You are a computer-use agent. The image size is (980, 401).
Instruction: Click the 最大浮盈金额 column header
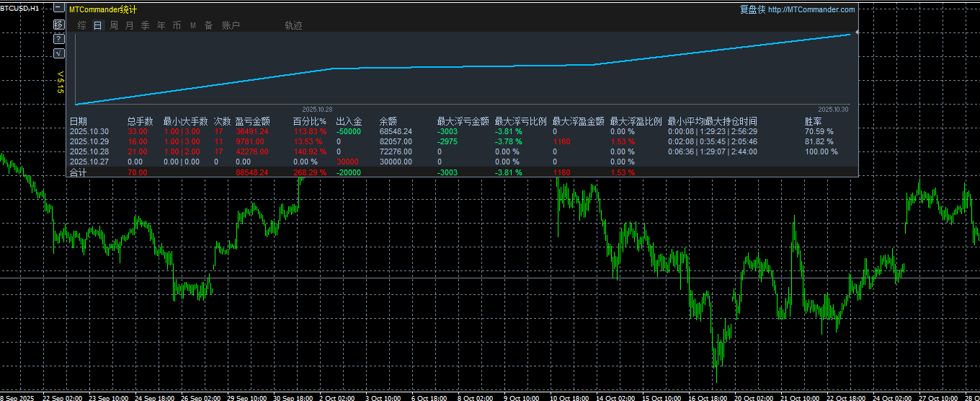tap(579, 121)
